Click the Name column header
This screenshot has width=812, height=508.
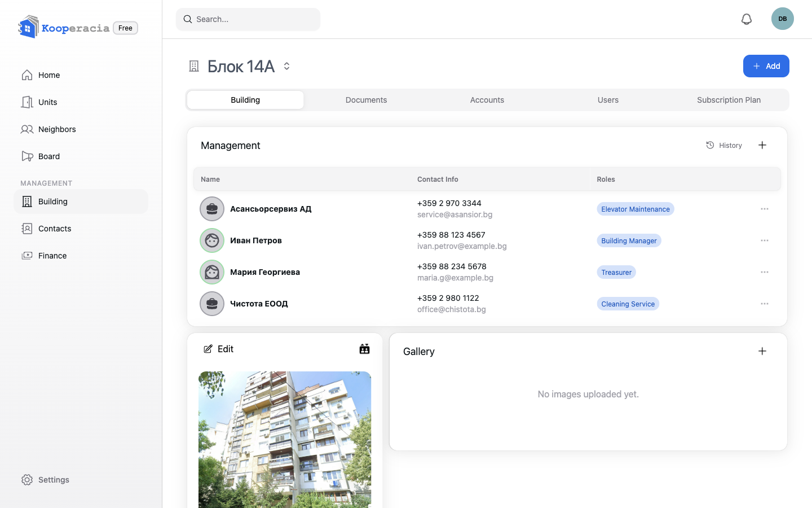[x=210, y=179]
